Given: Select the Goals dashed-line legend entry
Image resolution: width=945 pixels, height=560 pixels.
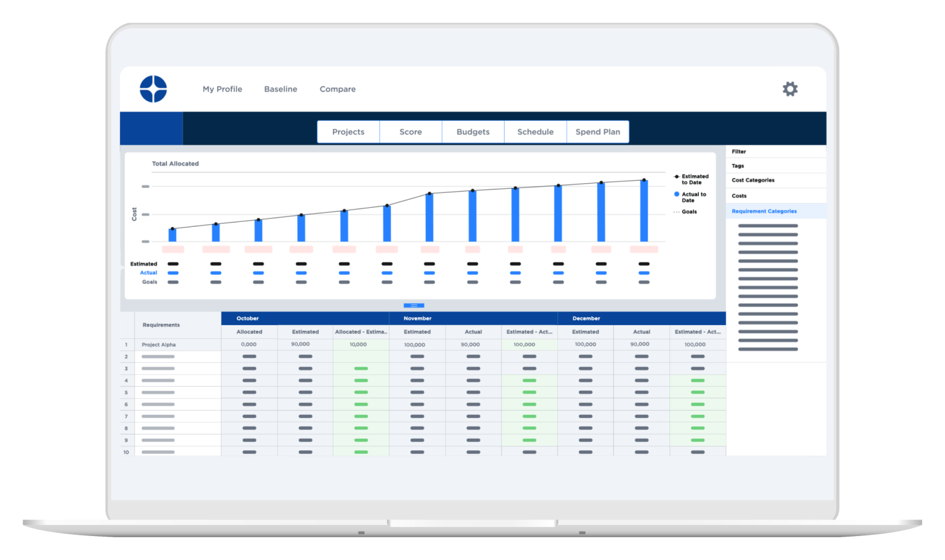Looking at the screenshot, I should tap(677, 211).
